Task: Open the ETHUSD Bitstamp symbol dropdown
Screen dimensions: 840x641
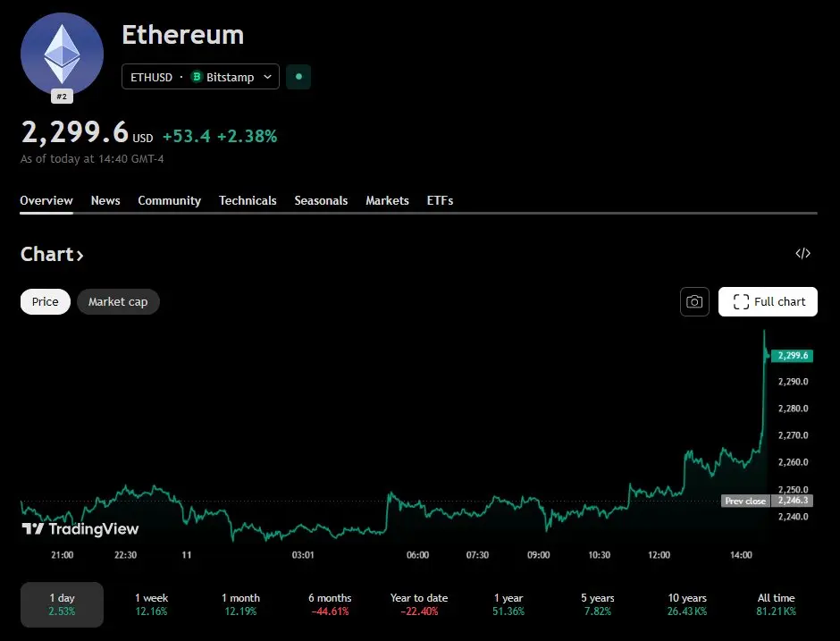Action: point(200,77)
